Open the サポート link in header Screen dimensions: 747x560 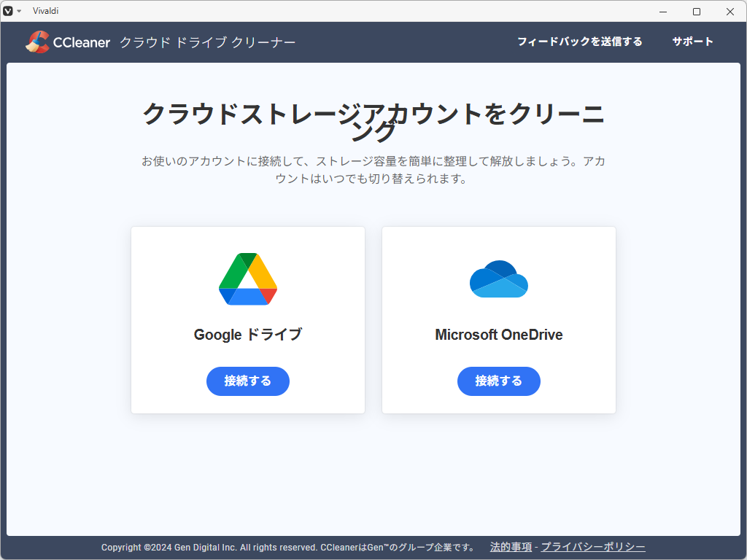click(x=693, y=42)
